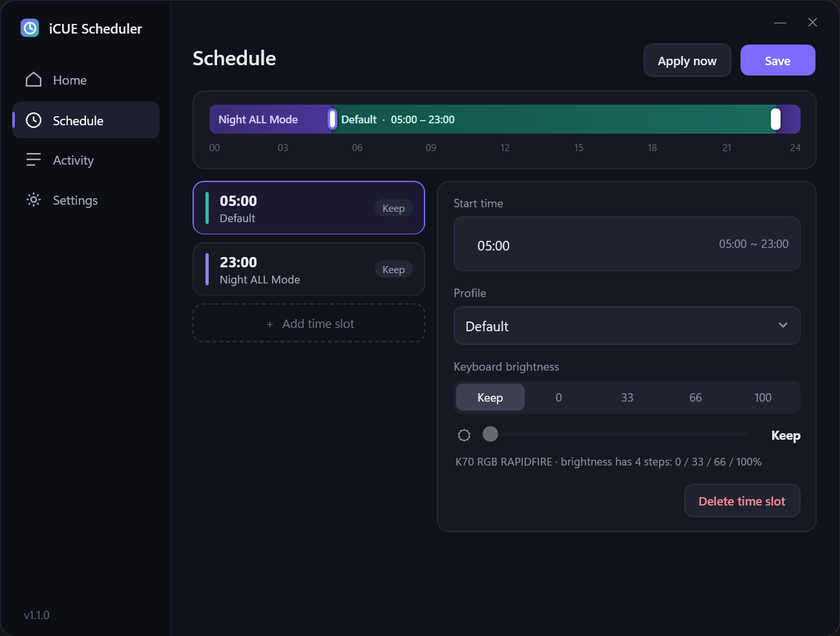The height and width of the screenshot is (636, 840).
Task: Select the 23:00 Night ALL Mode slot
Action: [x=309, y=269]
